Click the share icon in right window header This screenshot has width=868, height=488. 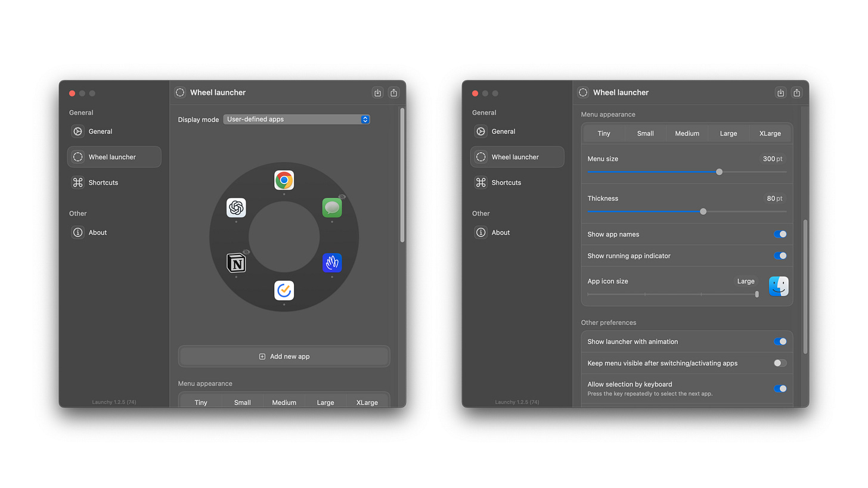click(796, 92)
